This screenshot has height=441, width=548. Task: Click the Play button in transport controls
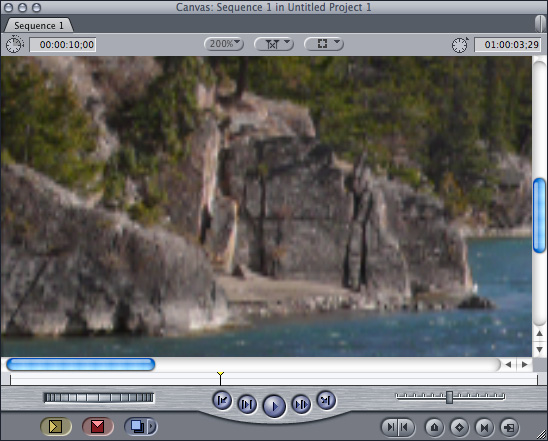pos(274,406)
